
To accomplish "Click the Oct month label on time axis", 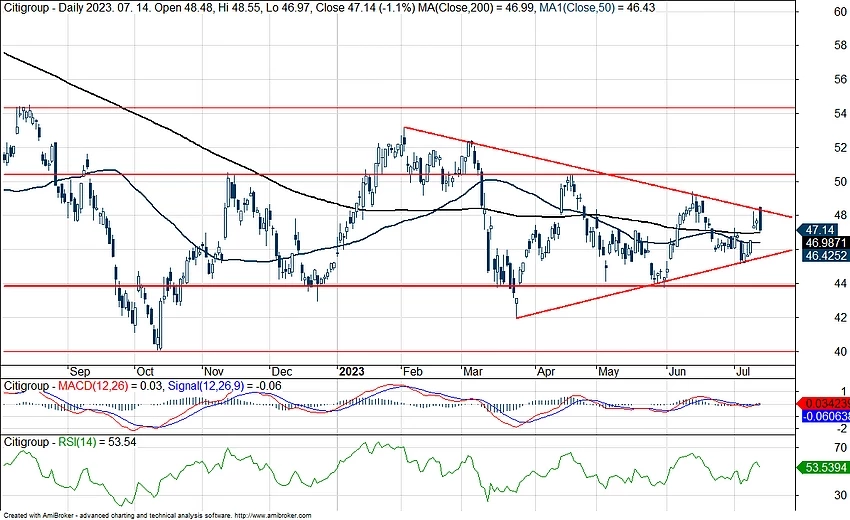I will point(145,372).
